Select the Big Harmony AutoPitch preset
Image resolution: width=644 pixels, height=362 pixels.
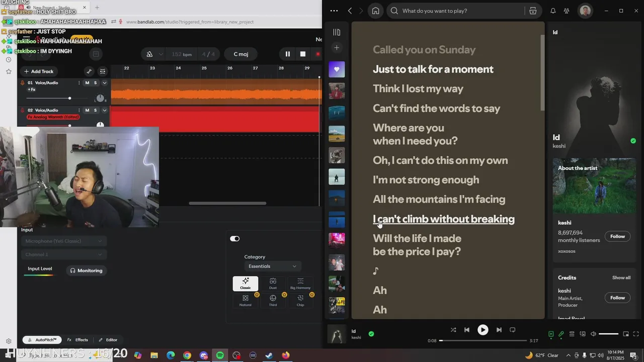300,284
